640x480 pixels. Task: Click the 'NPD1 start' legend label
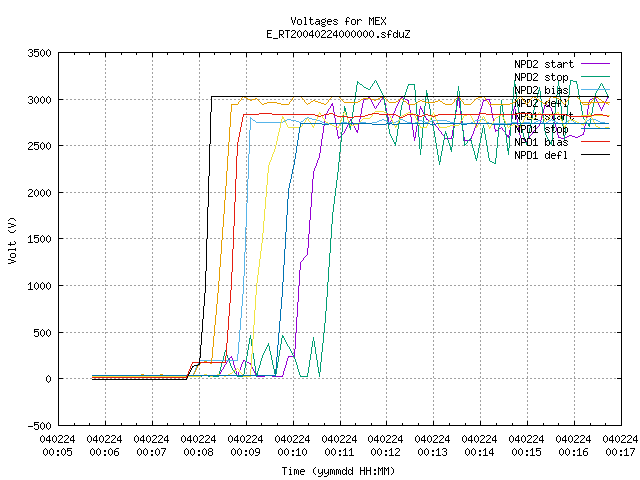click(x=544, y=116)
